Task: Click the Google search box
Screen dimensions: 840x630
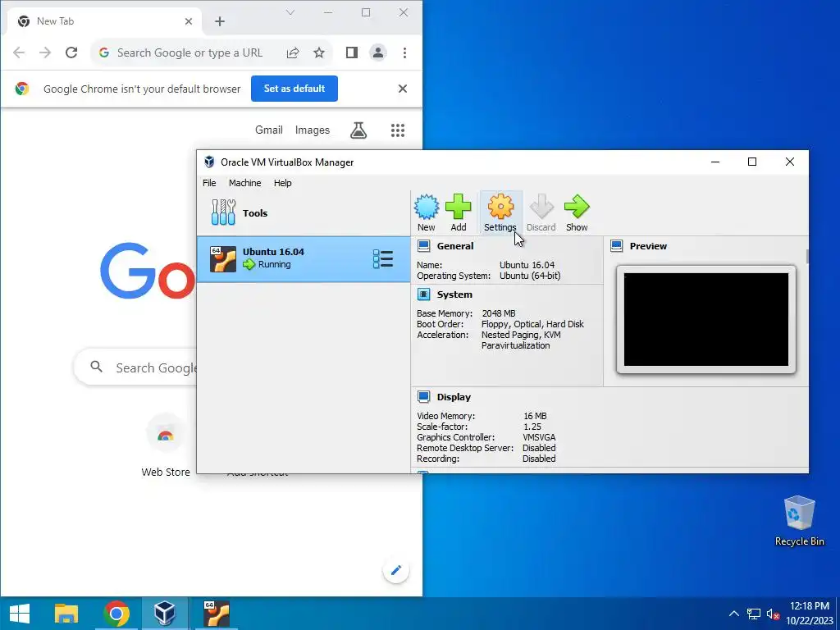Action: click(x=135, y=367)
